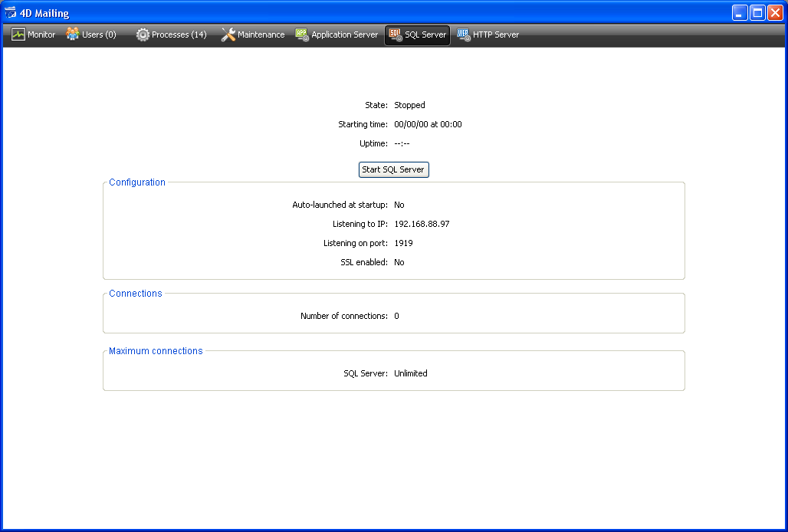788x532 pixels.
Task: Click the Maintenance wrench icon
Action: (x=228, y=34)
